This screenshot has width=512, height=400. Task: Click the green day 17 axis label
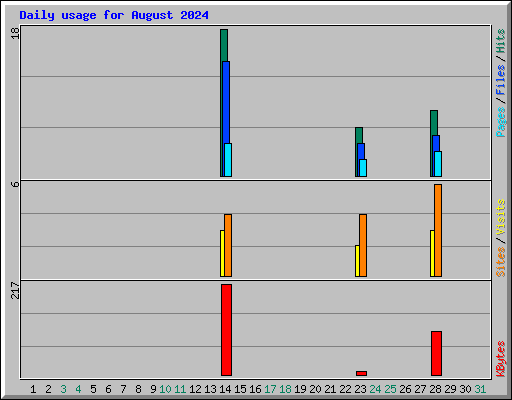270,389
